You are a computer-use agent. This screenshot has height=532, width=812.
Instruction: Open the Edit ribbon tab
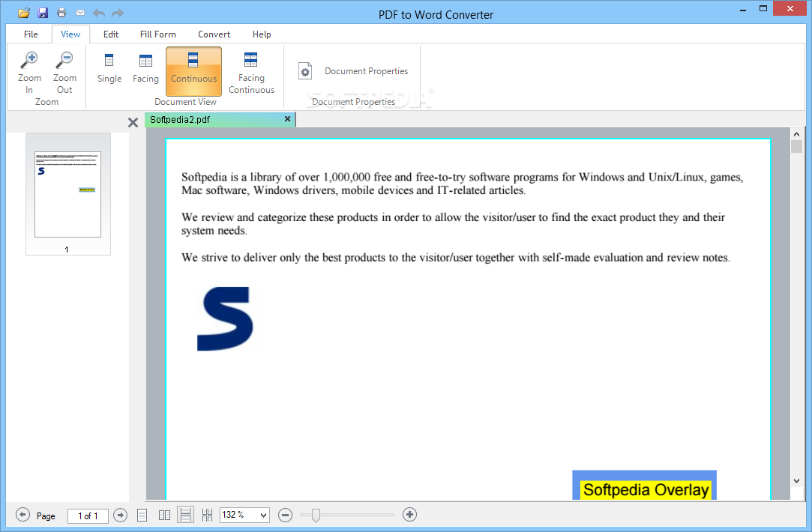(x=111, y=34)
